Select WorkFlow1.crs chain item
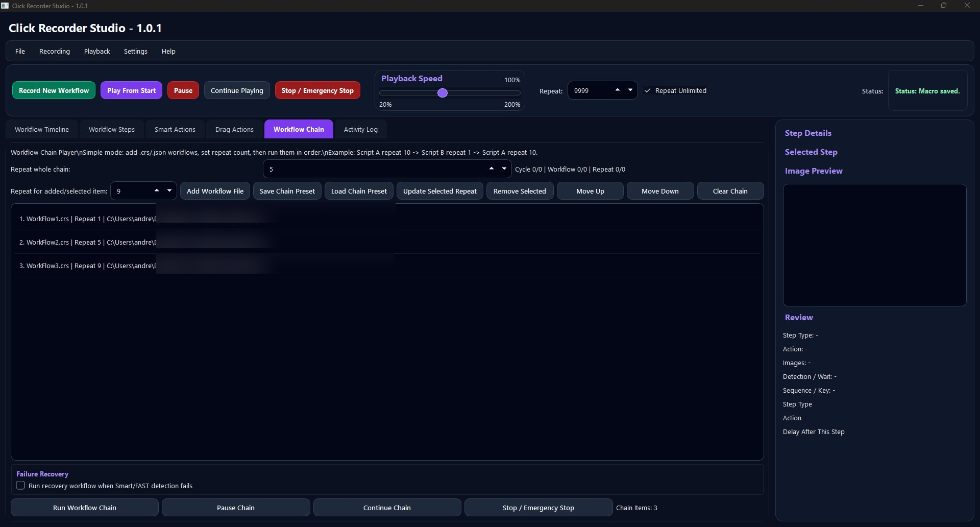 pos(387,219)
